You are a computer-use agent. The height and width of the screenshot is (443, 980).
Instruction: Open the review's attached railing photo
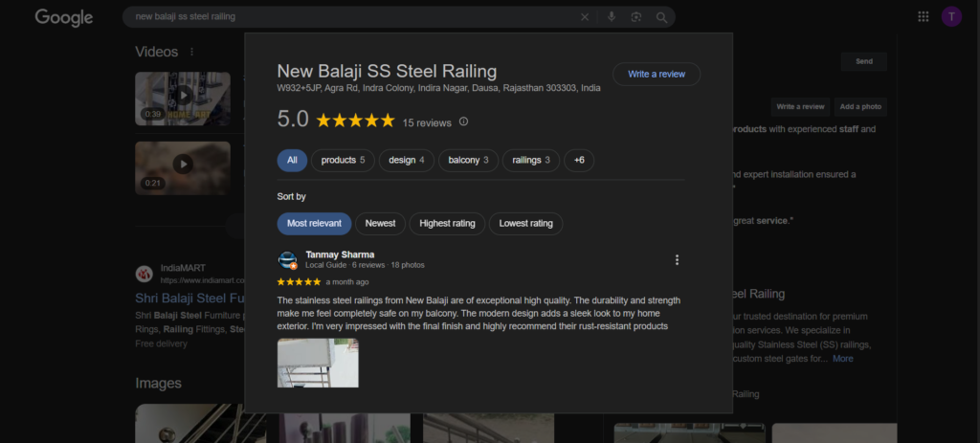318,363
